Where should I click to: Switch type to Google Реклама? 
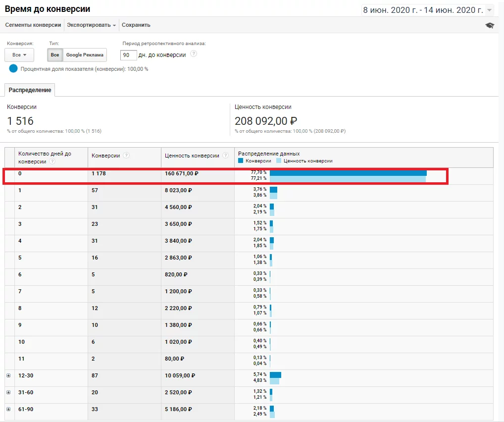click(x=85, y=54)
